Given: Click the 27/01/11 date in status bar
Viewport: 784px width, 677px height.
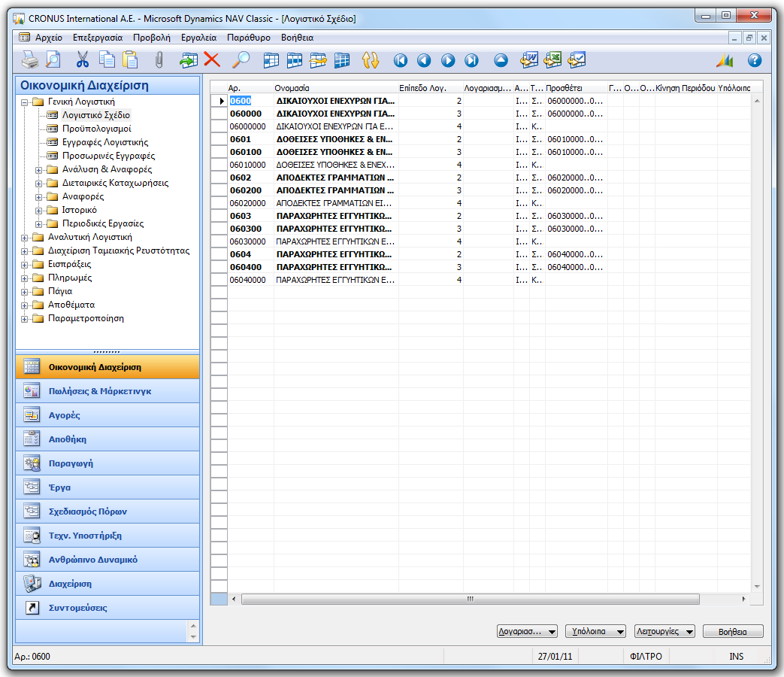Looking at the screenshot, I should pos(555,657).
